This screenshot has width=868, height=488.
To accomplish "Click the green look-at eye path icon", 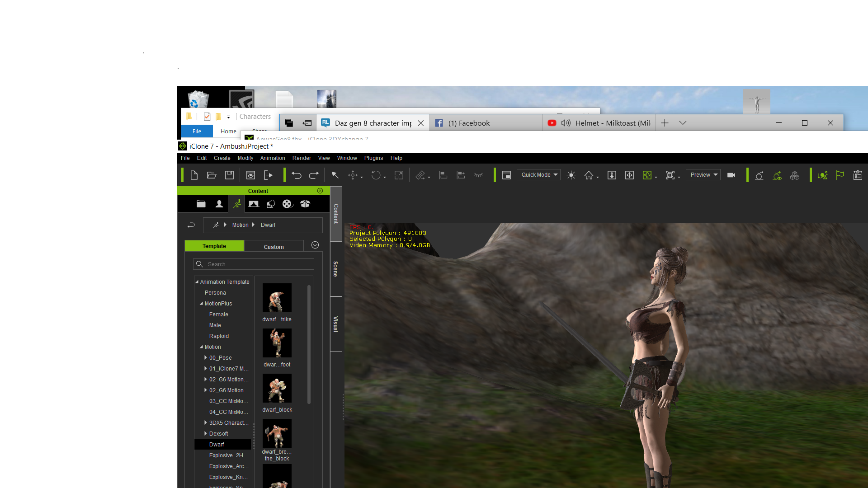I will (x=777, y=175).
